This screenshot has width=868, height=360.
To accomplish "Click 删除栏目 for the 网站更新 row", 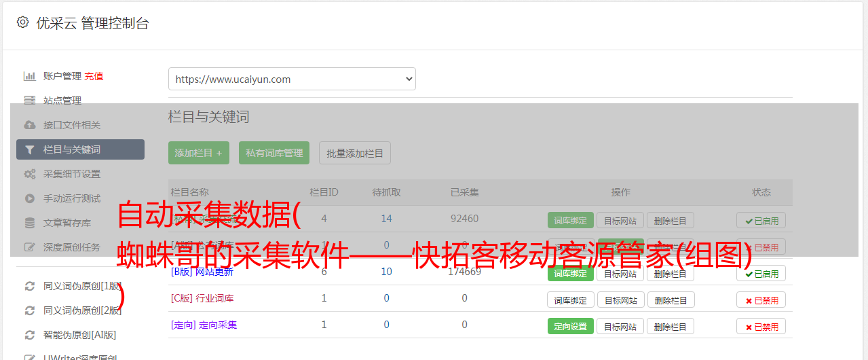I will click(671, 274).
